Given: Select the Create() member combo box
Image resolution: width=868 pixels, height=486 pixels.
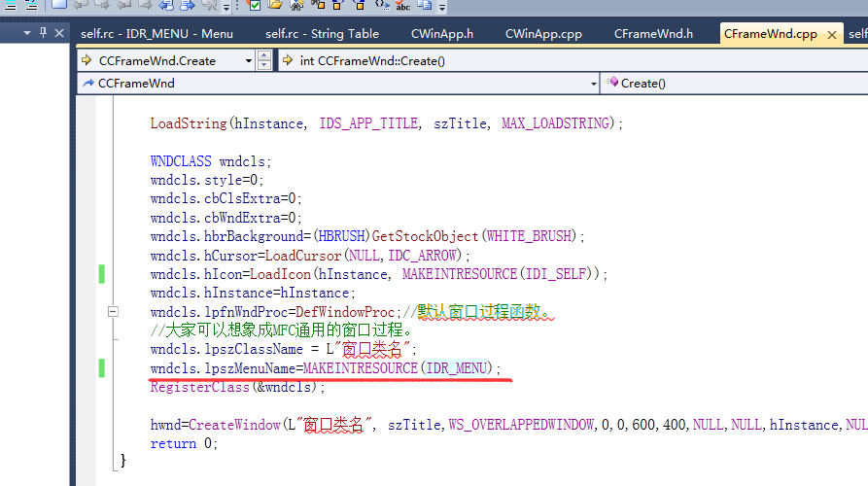Looking at the screenshot, I should pos(734,84).
